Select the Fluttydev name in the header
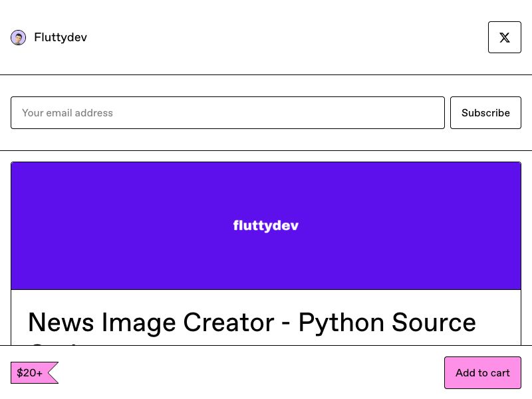 coord(60,37)
